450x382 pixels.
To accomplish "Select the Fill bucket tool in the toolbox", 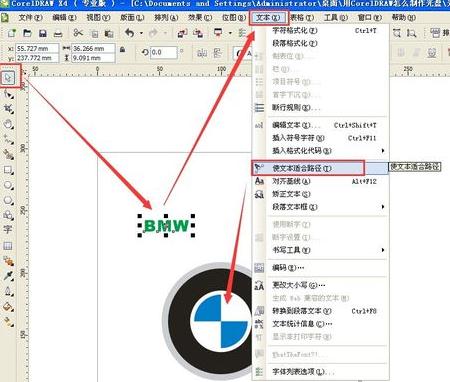I will [x=8, y=307].
